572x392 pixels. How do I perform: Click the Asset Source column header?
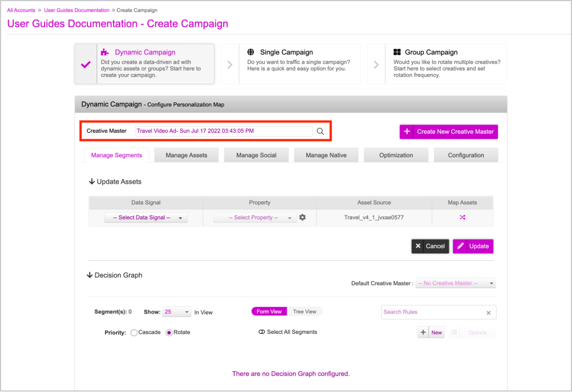click(375, 203)
